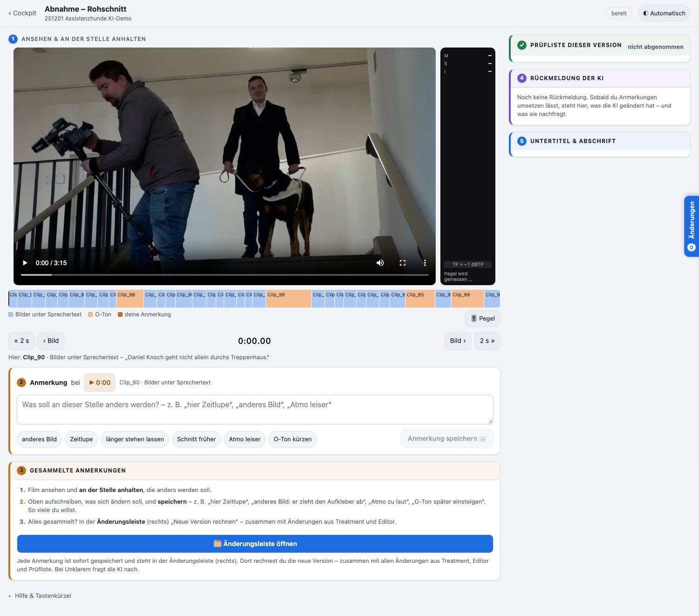This screenshot has width=699, height=616.
Task: Mute the video using the speaker icon
Action: [380, 263]
